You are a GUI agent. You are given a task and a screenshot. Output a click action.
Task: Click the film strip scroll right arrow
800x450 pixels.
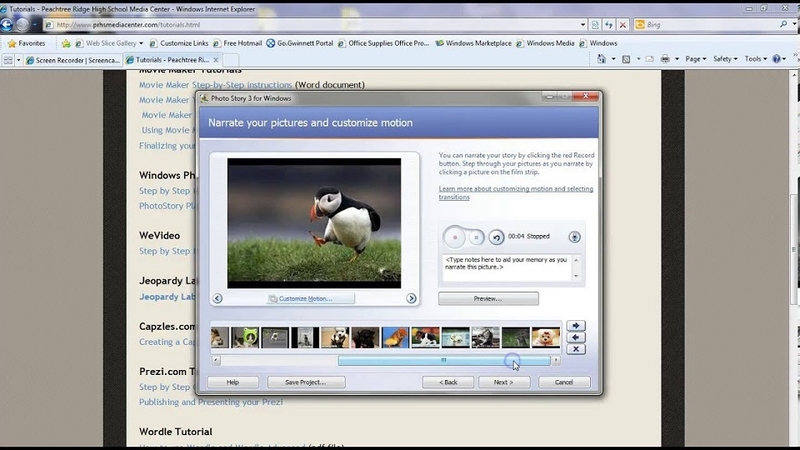tap(556, 361)
